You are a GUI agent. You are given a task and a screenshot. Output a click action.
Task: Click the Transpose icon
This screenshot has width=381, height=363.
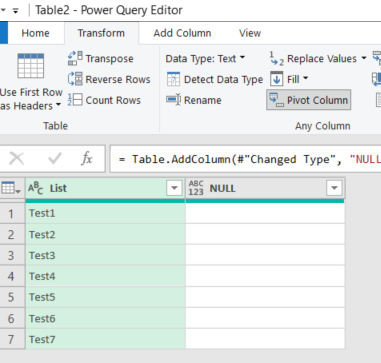(x=75, y=58)
